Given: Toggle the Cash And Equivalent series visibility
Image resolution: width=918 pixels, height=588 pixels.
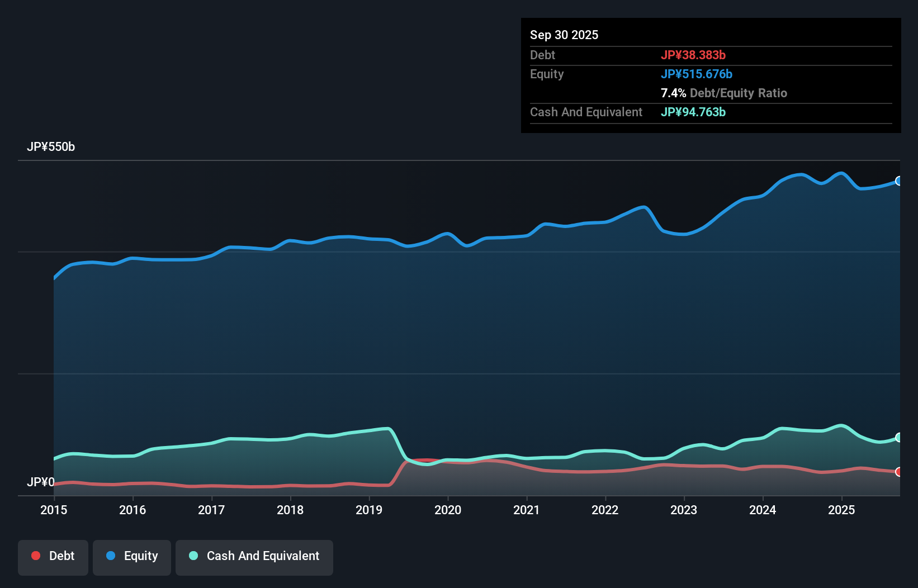Looking at the screenshot, I should click(254, 557).
